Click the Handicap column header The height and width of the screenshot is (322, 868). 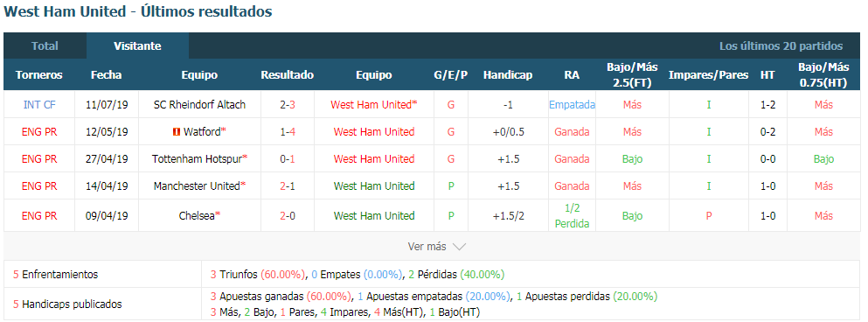tap(508, 75)
